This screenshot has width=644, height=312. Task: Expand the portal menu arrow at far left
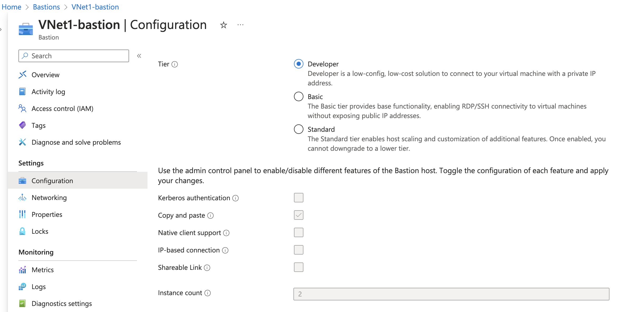(x=1, y=30)
